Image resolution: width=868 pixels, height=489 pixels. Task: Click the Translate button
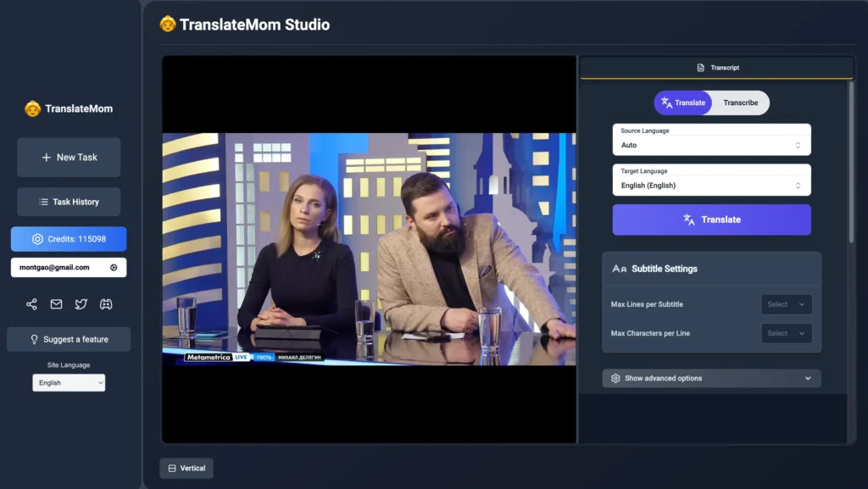tap(711, 219)
